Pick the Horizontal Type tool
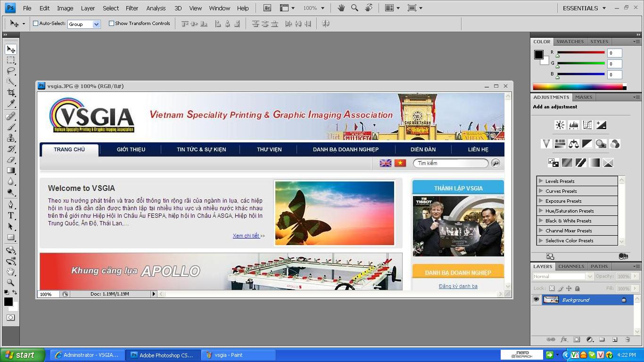 [x=11, y=215]
